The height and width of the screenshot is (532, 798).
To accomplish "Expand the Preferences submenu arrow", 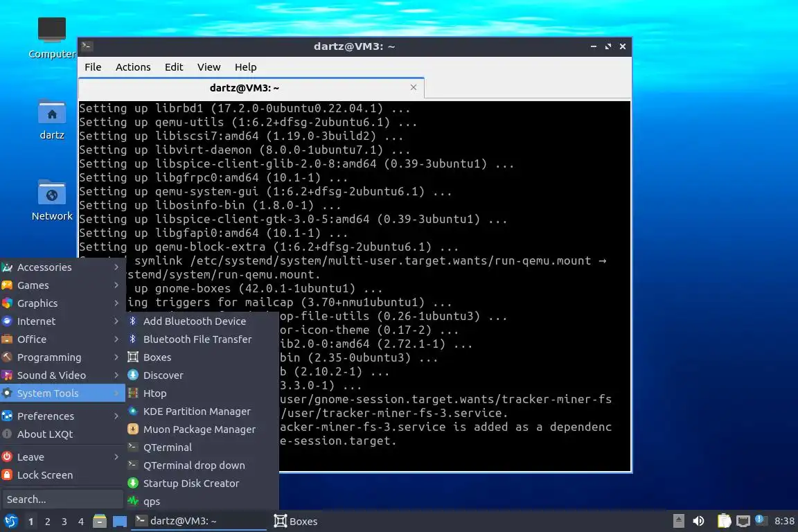I will tap(116, 416).
